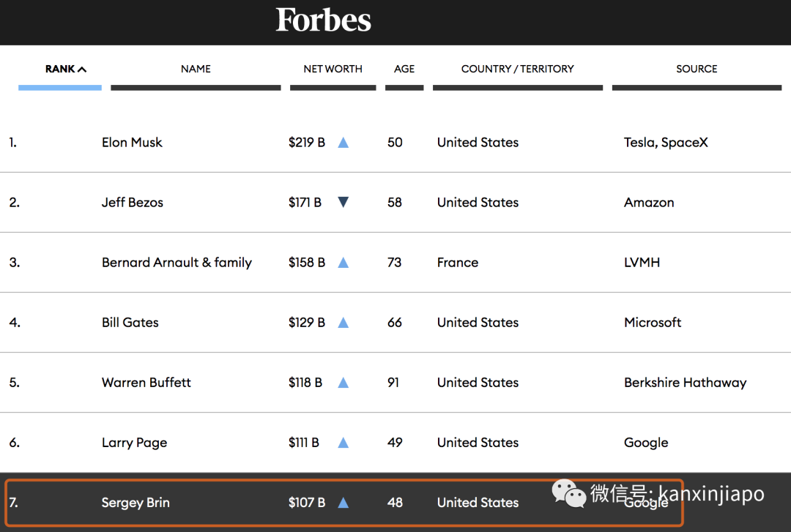Viewport: 791px width, 532px height.
Task: Select the $219 B net worth value
Action: (307, 142)
